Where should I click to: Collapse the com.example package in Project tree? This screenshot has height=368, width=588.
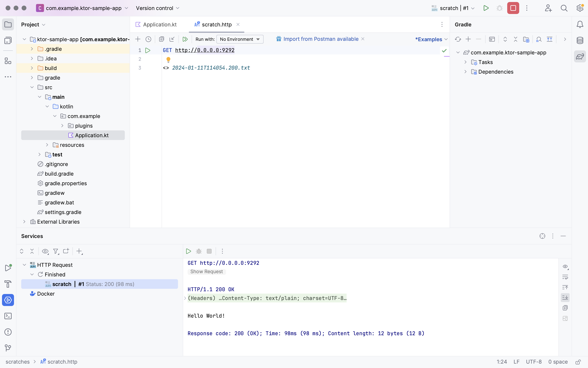point(55,116)
